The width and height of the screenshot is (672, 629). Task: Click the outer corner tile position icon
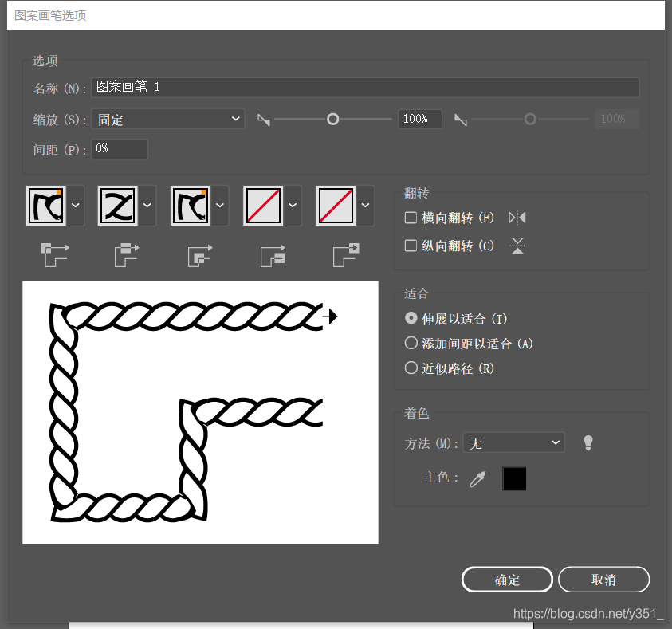[55, 254]
